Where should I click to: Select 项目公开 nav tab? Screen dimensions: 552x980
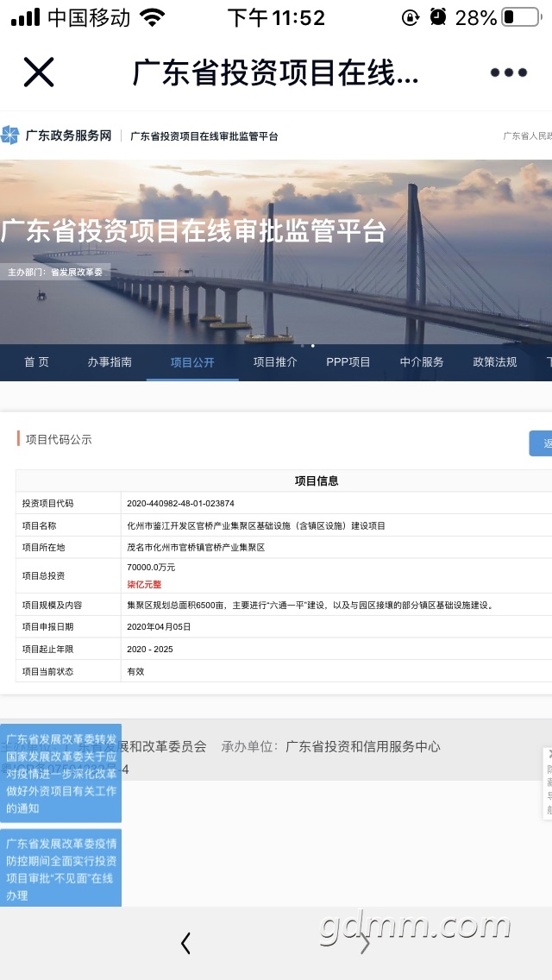tap(192, 362)
